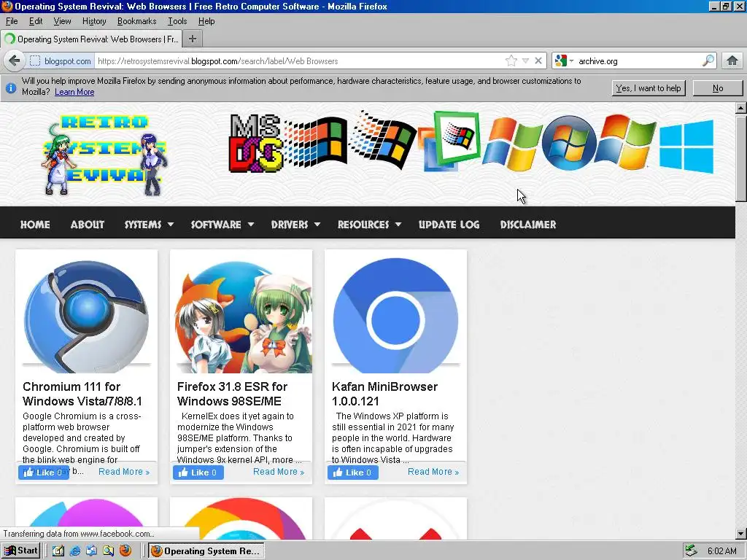Viewport: 747px width, 560px height.
Task: Open the Tools menu
Action: (177, 21)
